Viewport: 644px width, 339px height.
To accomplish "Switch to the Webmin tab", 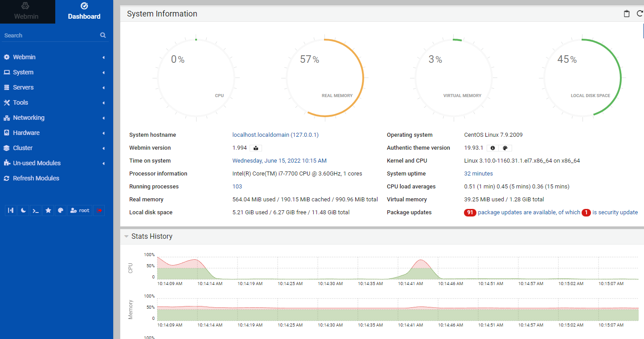I will pos(26,12).
